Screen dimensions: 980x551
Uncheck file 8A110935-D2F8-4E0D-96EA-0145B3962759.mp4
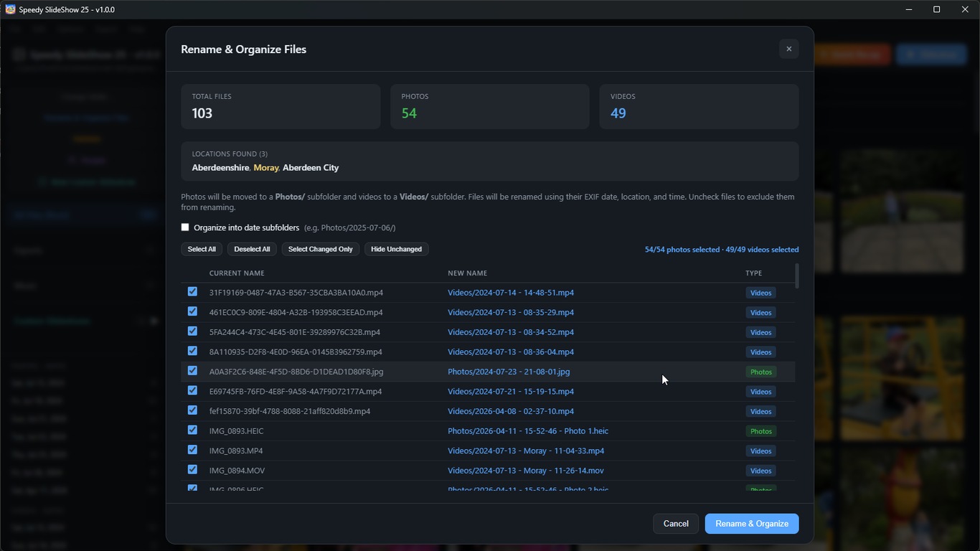[192, 351]
